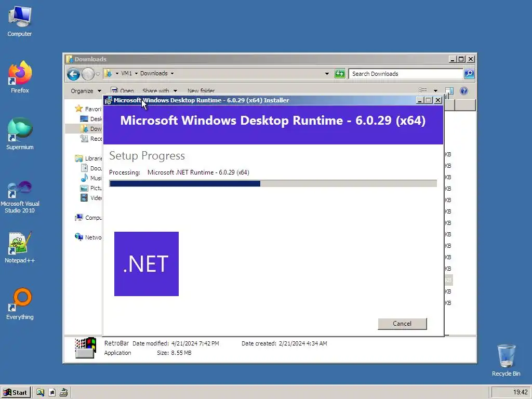532x399 pixels.
Task: Cancel the .NET runtime installation
Action: tap(402, 324)
